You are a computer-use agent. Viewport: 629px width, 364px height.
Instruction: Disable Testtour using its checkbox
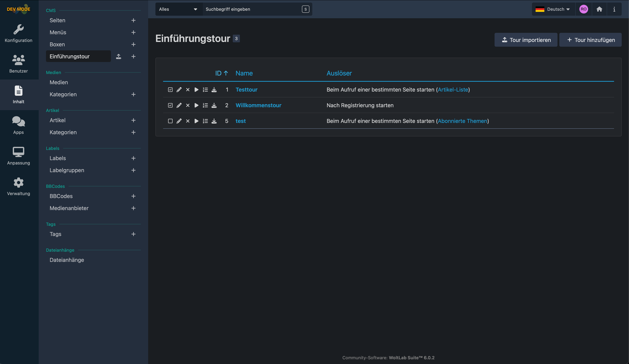[x=170, y=90]
